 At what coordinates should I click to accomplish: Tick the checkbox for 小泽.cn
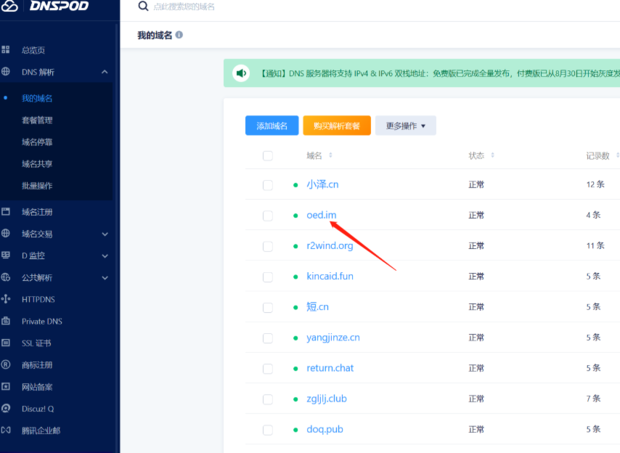point(268,185)
